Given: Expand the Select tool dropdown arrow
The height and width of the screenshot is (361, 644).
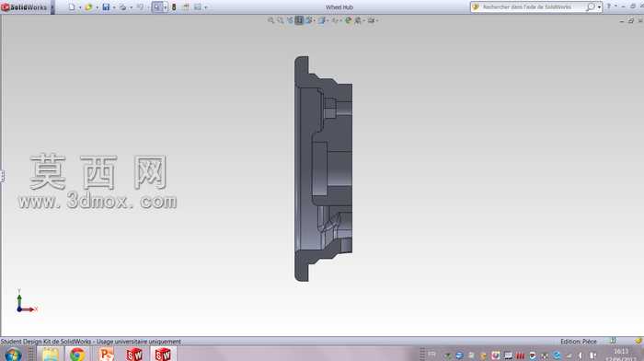Looking at the screenshot, I should [x=165, y=7].
